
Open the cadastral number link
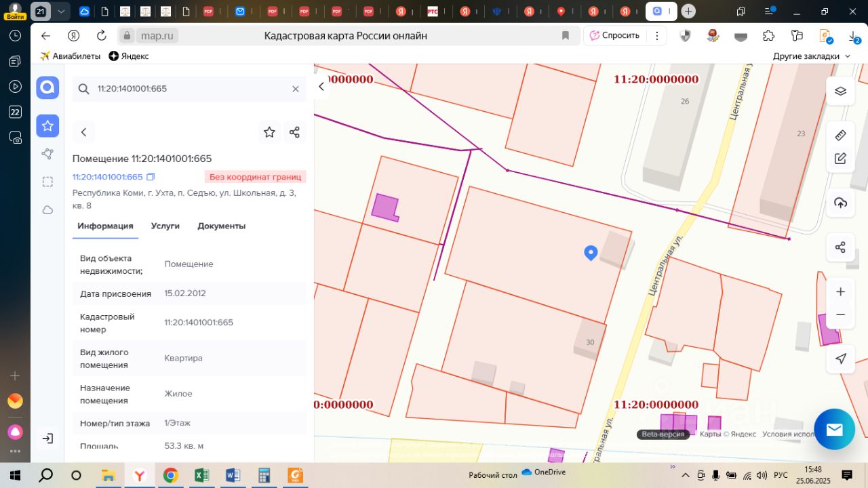(x=108, y=177)
